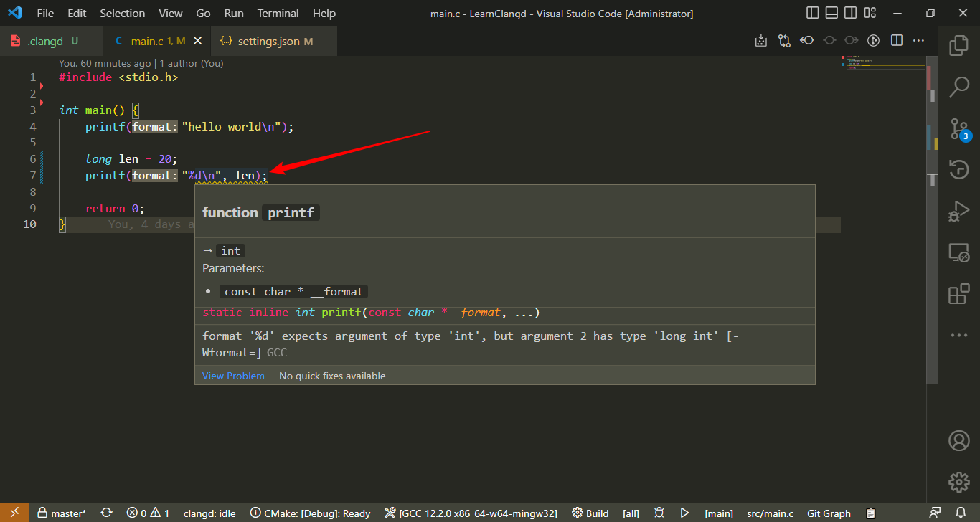980x522 pixels.
Task: Split the editor using the top-right icon
Action: point(896,41)
